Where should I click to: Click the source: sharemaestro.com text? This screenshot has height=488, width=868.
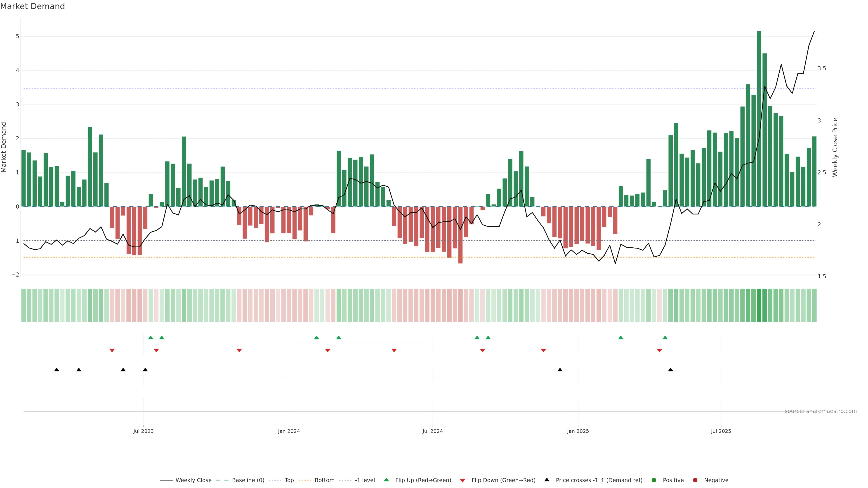821,411
